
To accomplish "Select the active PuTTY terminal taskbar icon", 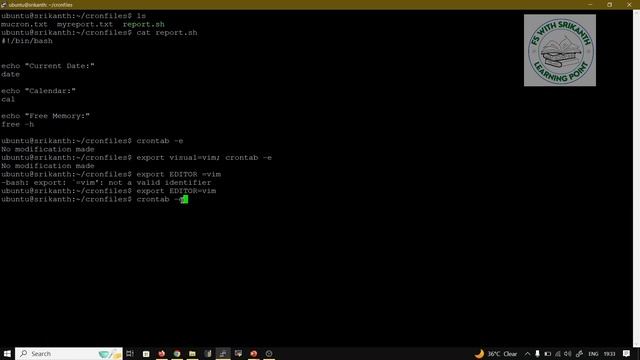I will pos(223,353).
